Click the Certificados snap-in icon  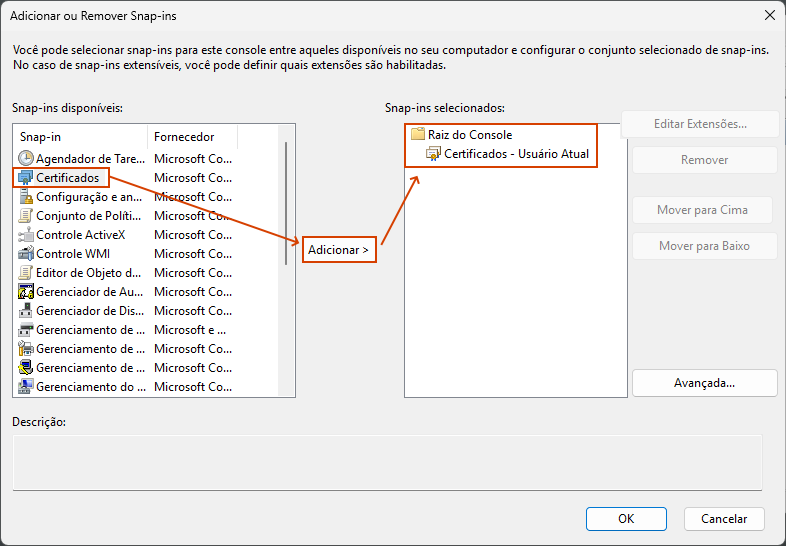tap(26, 177)
